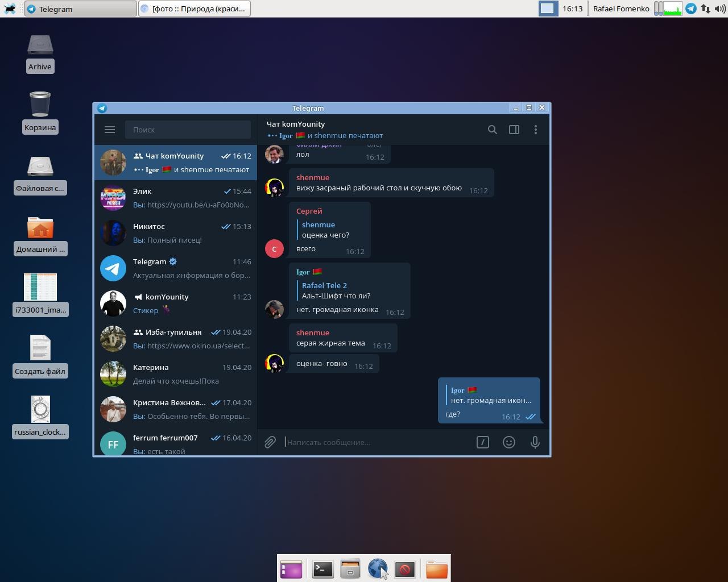Open the file manager drawer dock icon

coord(350,569)
